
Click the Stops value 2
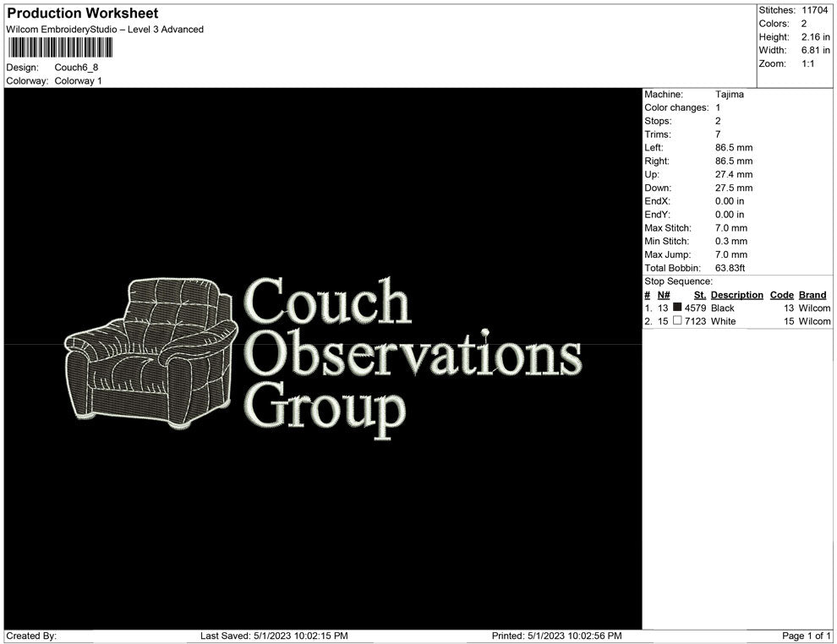point(718,121)
